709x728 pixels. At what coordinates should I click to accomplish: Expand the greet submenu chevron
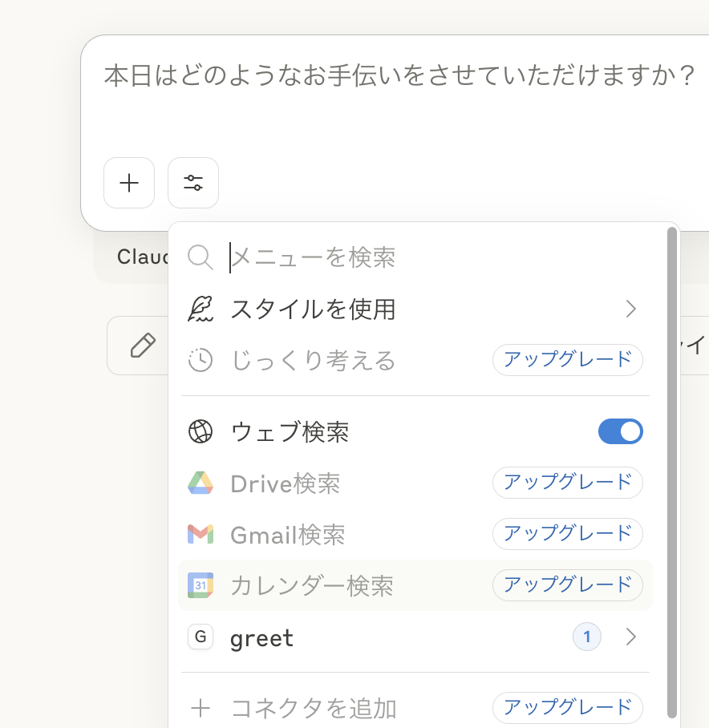pos(630,637)
